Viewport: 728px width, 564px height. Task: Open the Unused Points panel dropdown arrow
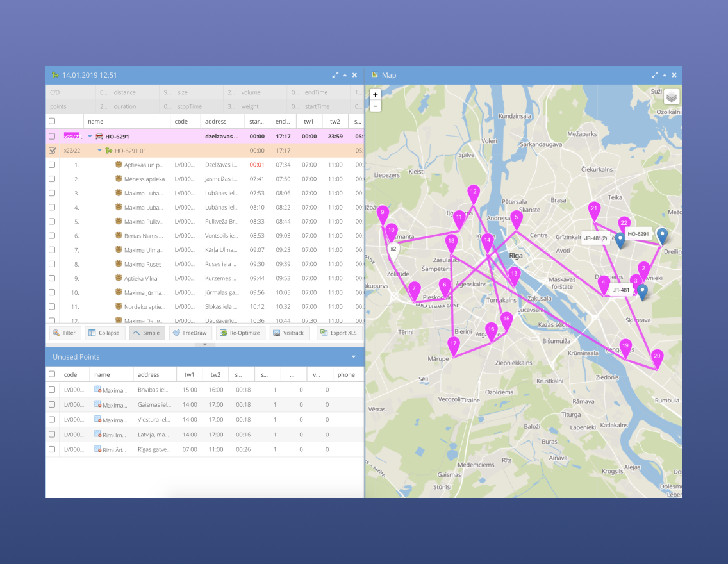pos(354,356)
